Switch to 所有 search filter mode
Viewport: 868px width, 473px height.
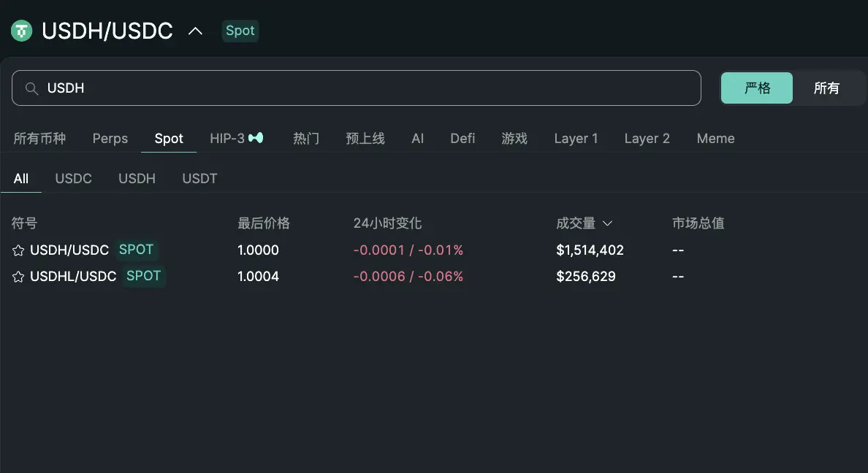click(826, 87)
